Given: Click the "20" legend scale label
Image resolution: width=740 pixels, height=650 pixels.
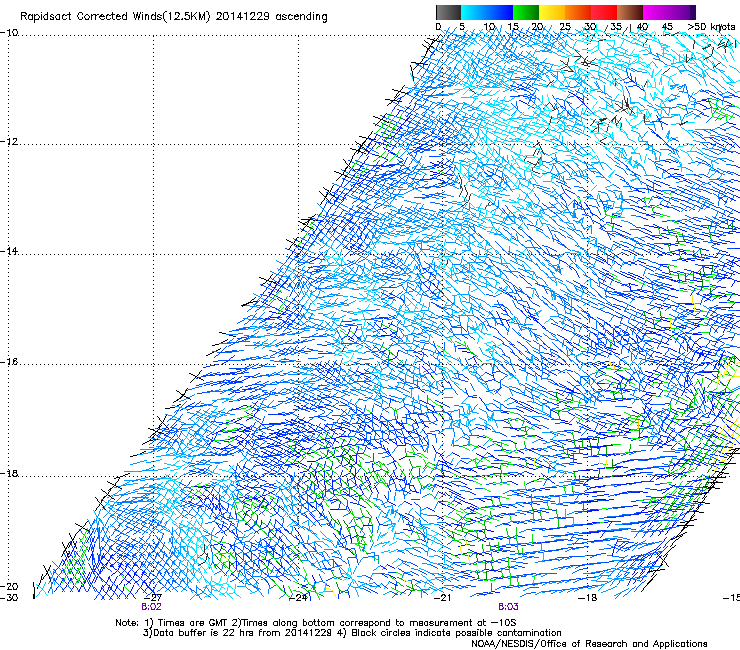Looking at the screenshot, I should [537, 27].
